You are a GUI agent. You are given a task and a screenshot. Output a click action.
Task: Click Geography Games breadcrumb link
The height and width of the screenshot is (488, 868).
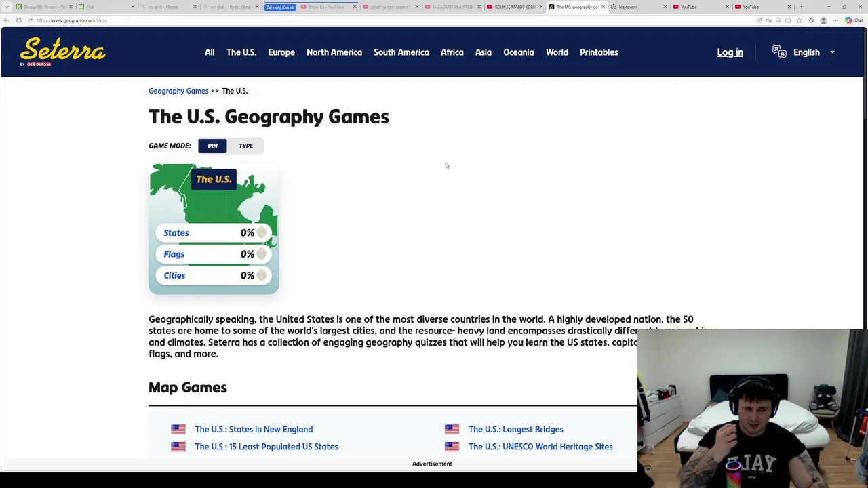178,91
